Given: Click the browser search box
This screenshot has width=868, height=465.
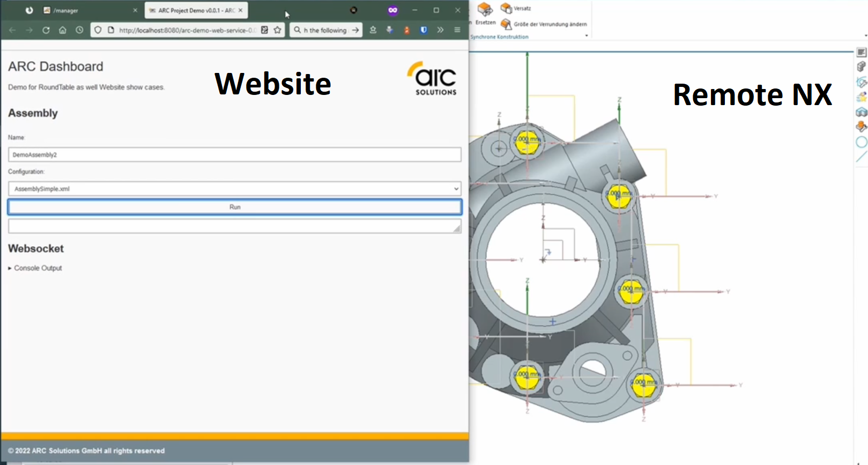Looking at the screenshot, I should click(326, 30).
